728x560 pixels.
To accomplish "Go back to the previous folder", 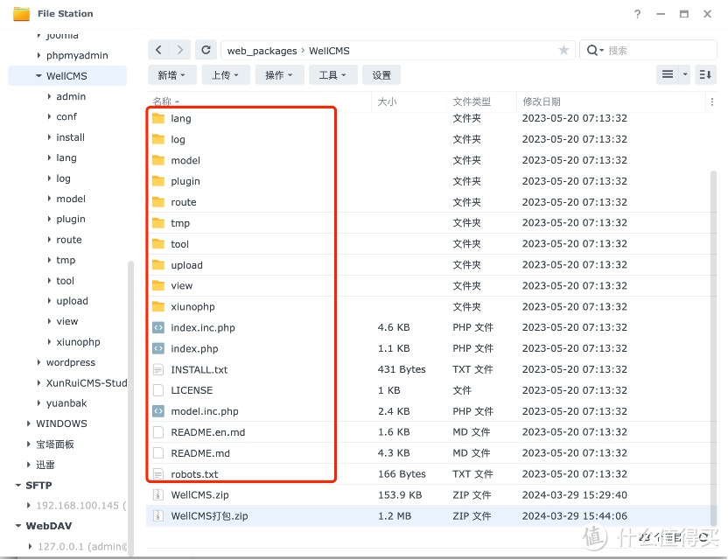I will click(x=158, y=50).
